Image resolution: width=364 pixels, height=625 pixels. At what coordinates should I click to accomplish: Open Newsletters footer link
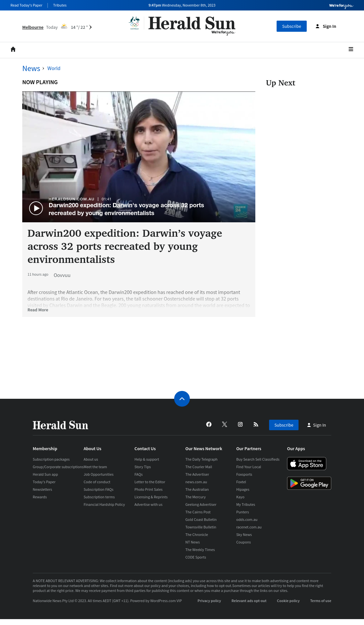pos(42,489)
